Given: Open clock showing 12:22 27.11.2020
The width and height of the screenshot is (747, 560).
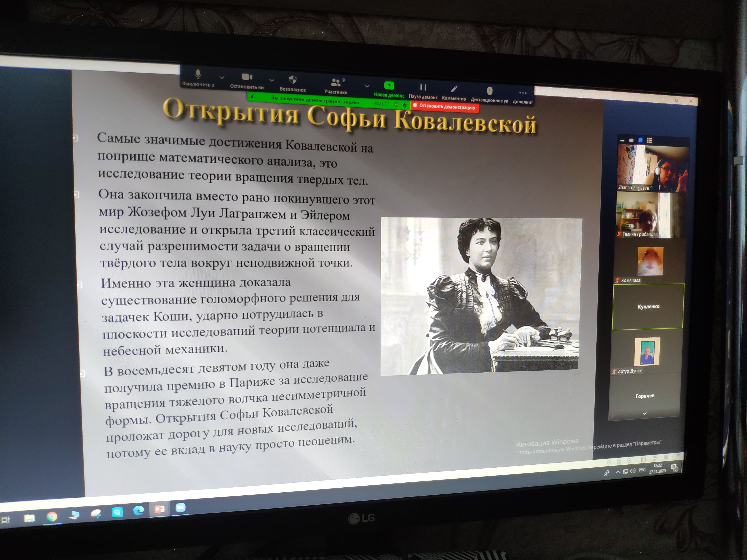Looking at the screenshot, I should (x=657, y=469).
